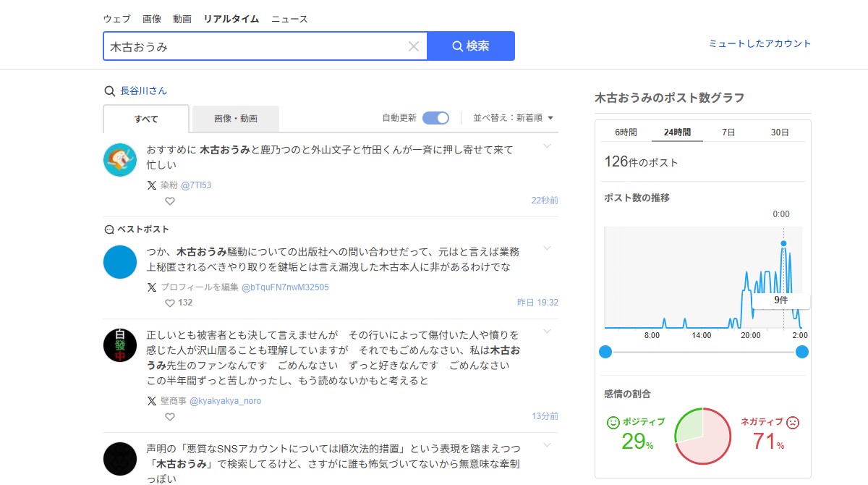Select the 7日 graph range tab
Viewport: 868px width, 485px height.
(x=728, y=132)
